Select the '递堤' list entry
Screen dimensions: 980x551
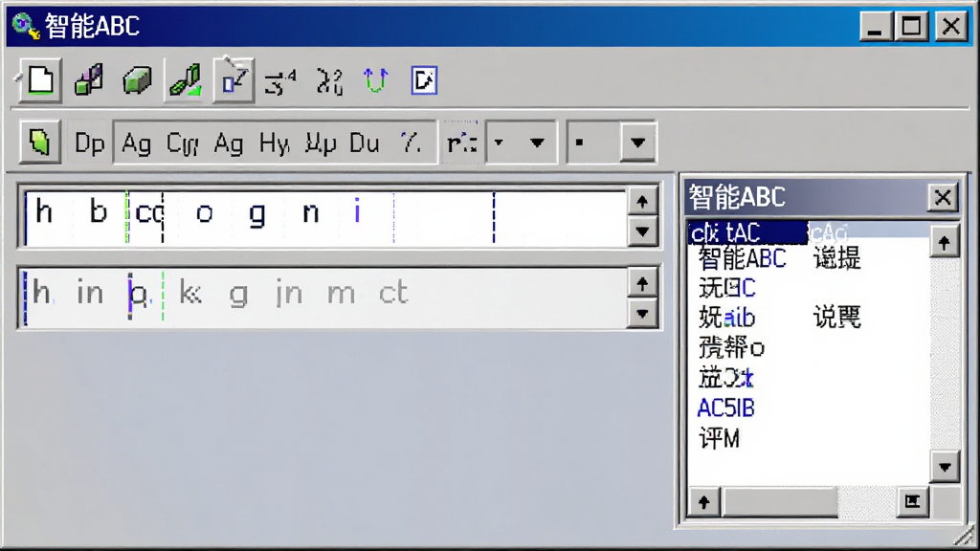pos(836,258)
